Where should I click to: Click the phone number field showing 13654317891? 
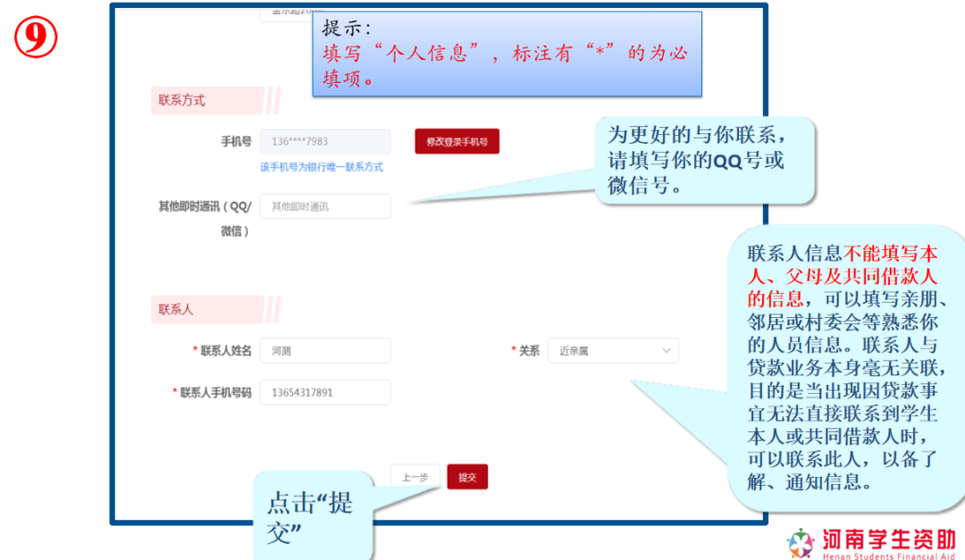[325, 392]
